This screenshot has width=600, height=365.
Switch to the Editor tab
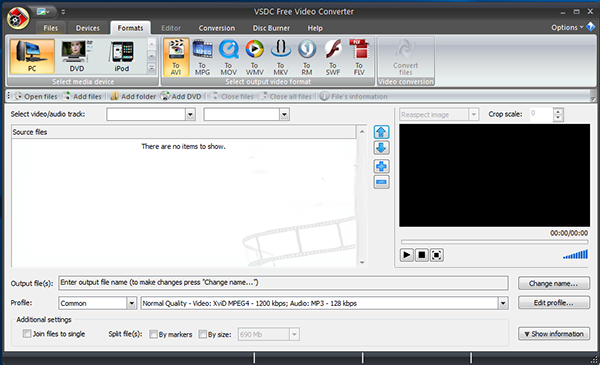(171, 28)
